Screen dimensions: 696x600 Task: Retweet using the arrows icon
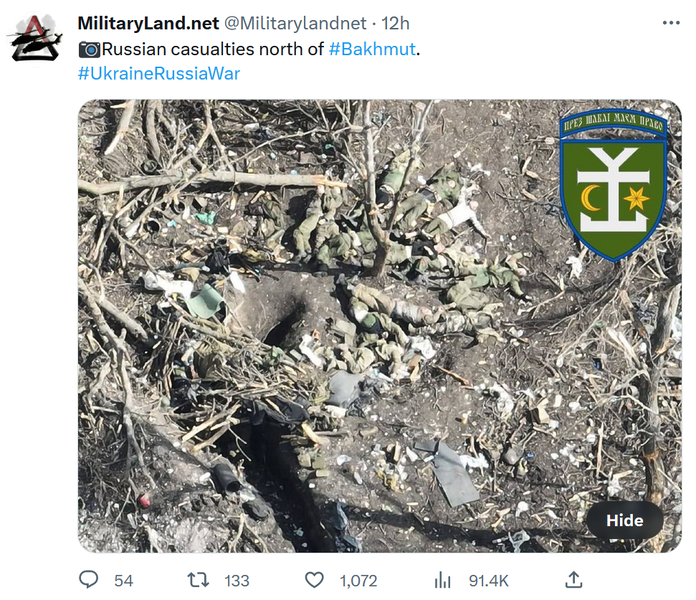(198, 580)
